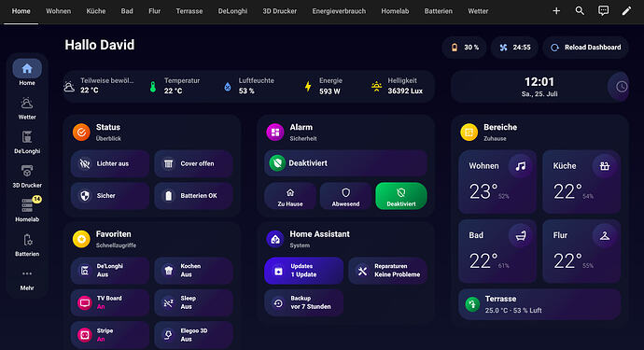
Task: Open the Backup vor 7 Stunden chip
Action: click(x=304, y=302)
